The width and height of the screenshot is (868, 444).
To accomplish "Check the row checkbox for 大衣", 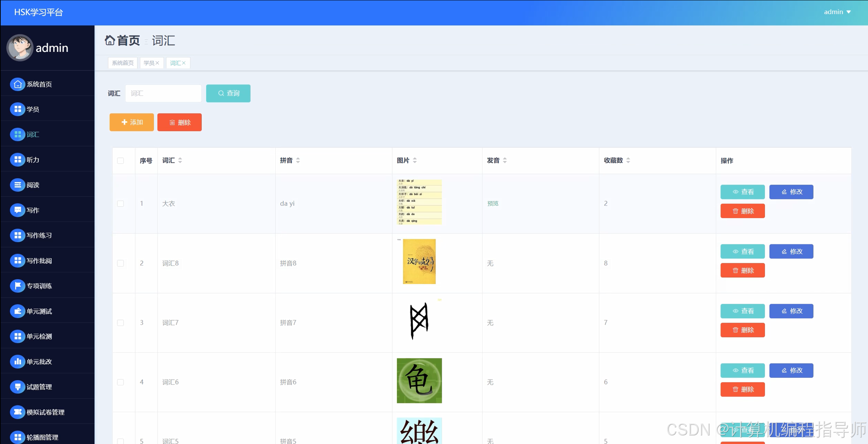I will [121, 204].
